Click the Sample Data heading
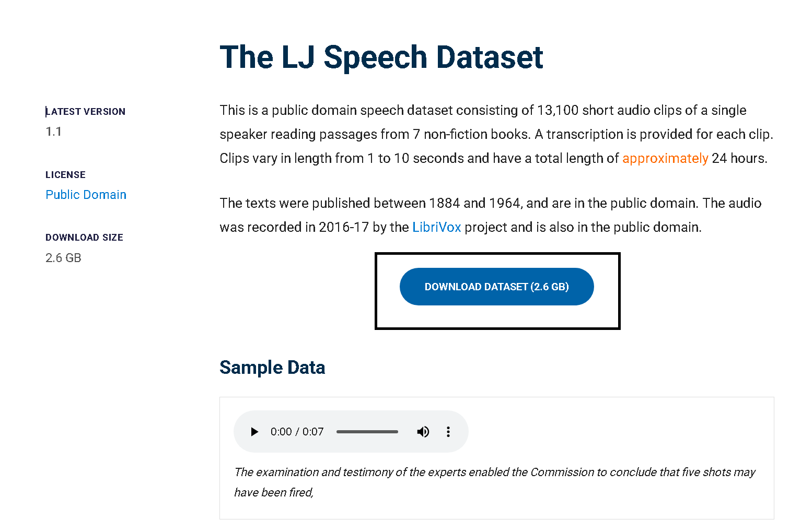The image size is (801, 532). (x=272, y=368)
